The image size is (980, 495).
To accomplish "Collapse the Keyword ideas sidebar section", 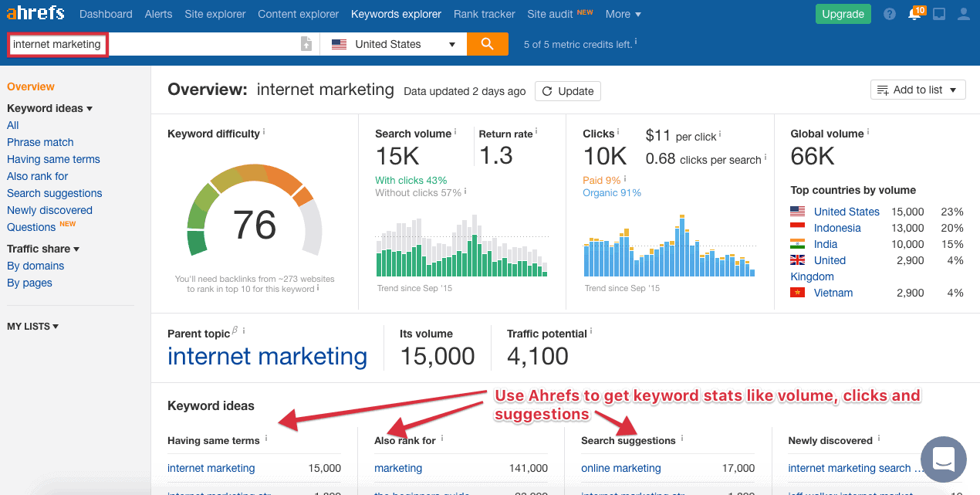I will click(x=49, y=108).
